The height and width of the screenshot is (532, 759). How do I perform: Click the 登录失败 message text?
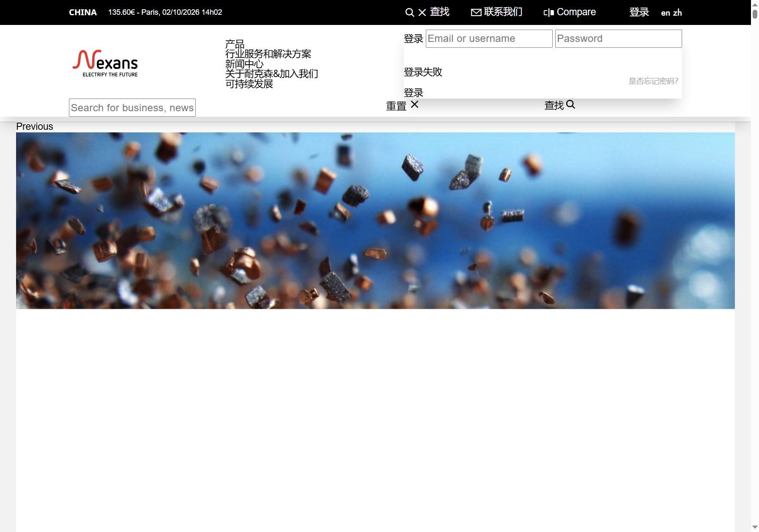(423, 72)
